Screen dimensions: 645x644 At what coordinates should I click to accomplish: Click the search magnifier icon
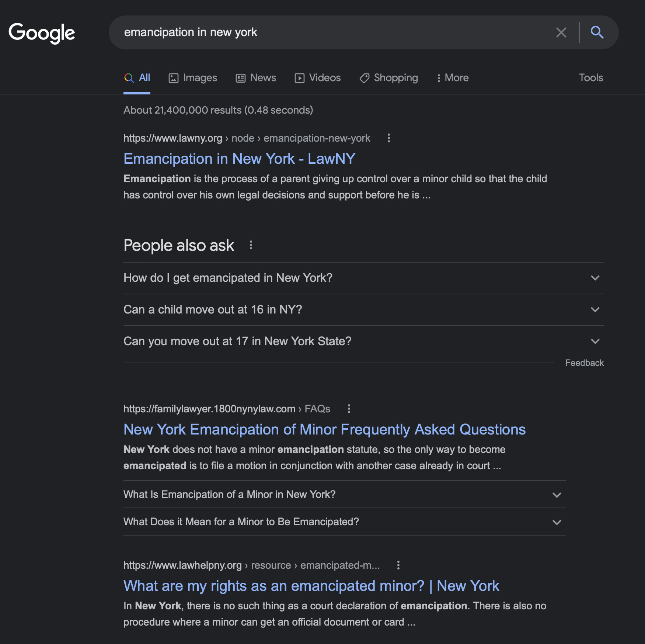[x=597, y=32]
